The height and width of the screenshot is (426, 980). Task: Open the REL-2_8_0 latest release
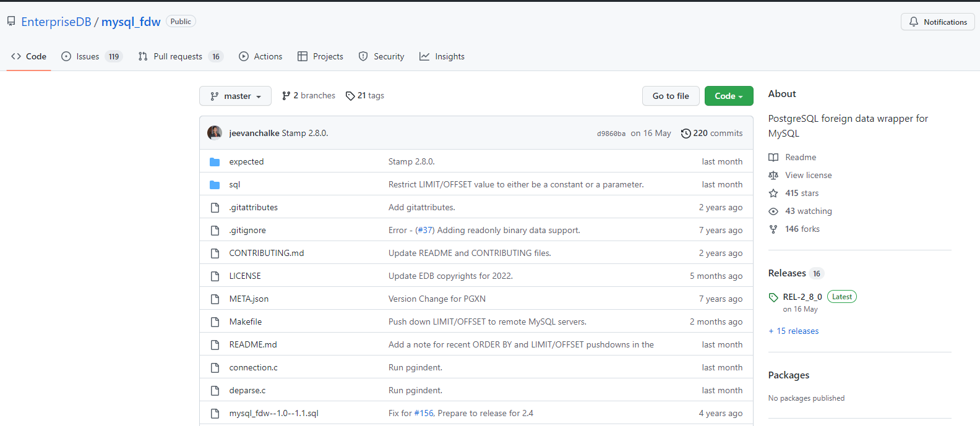[x=802, y=297]
